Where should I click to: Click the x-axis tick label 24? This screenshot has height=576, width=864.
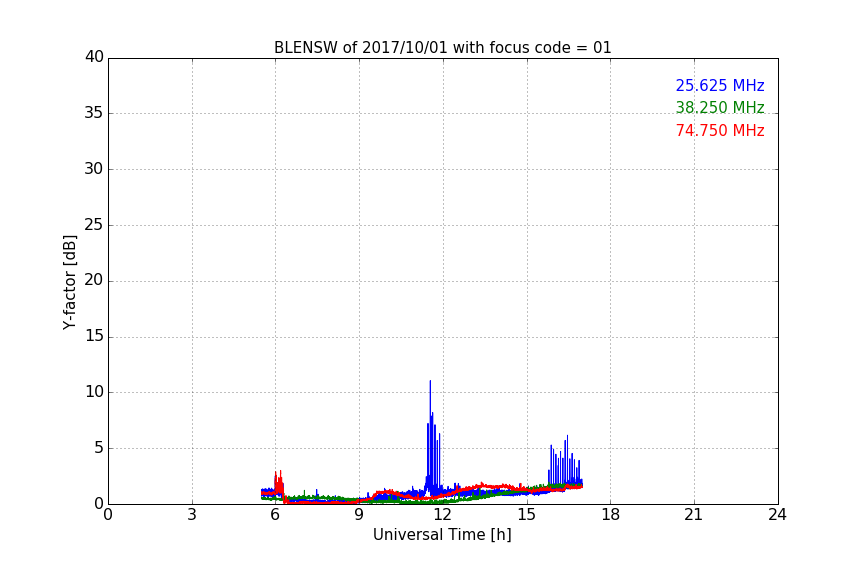(x=777, y=515)
